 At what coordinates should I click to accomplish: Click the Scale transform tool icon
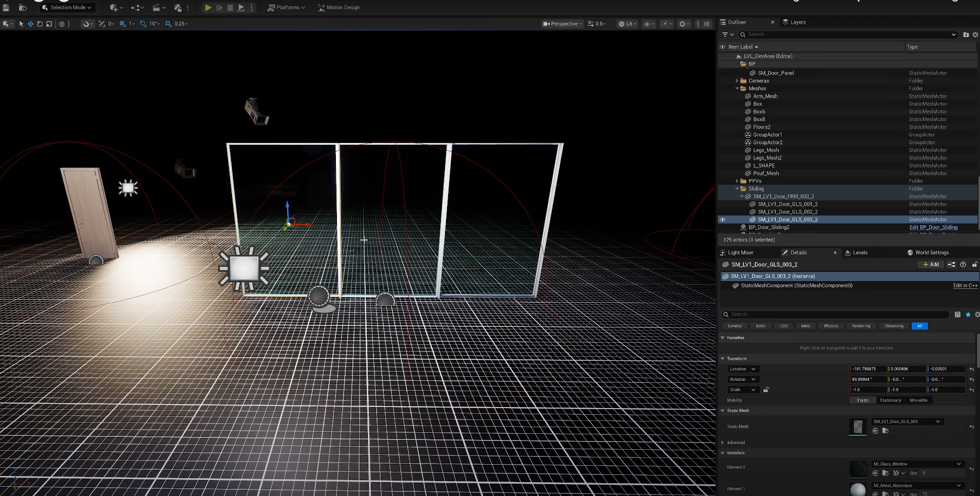49,24
